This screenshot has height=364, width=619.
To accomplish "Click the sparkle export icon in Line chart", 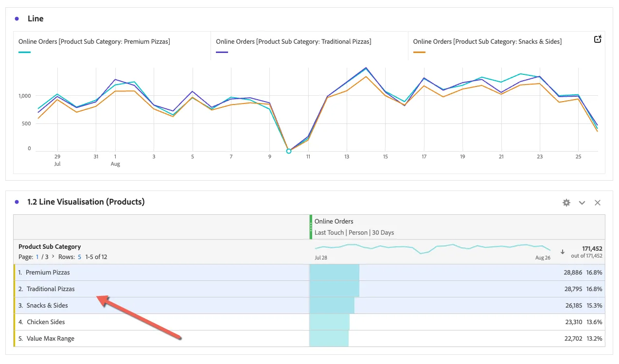I will click(x=598, y=39).
